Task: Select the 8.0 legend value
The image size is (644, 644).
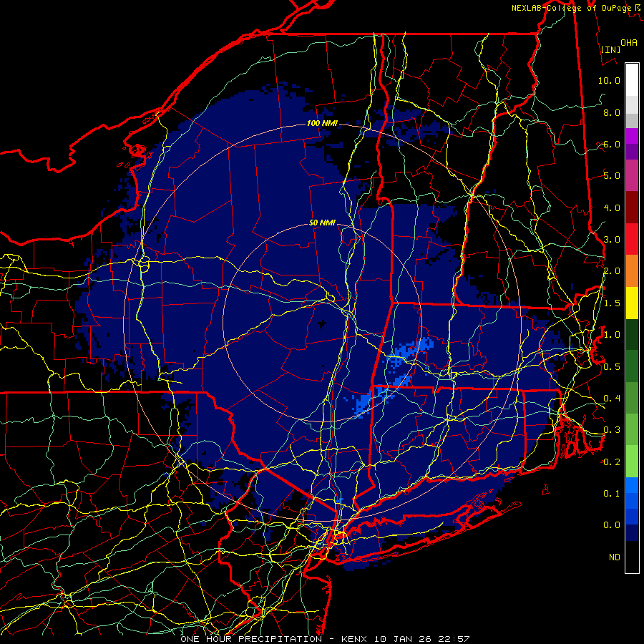Action: point(612,112)
